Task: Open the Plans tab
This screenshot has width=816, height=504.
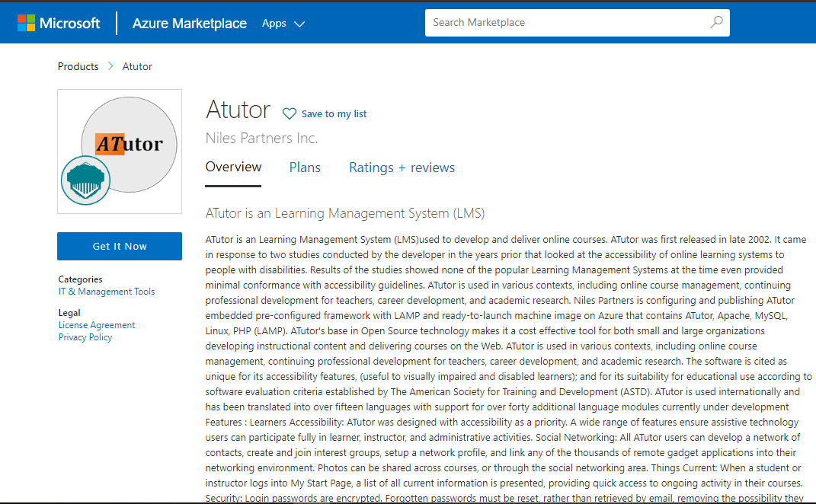Action: click(x=305, y=167)
